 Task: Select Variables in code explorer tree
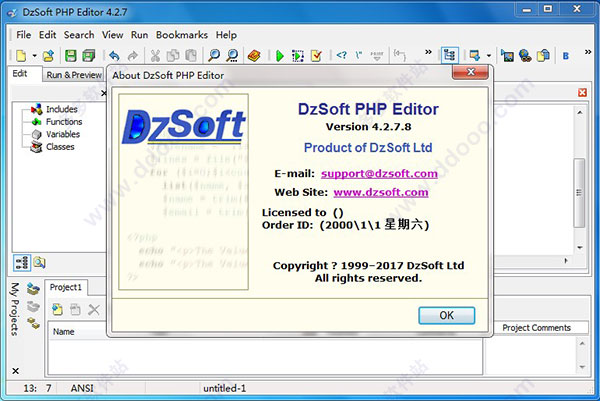(x=63, y=134)
